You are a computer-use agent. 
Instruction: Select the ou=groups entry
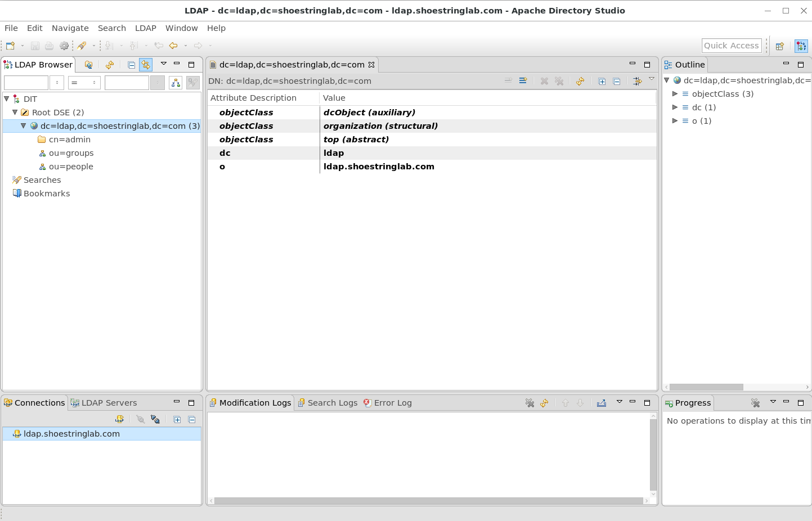[x=71, y=153]
